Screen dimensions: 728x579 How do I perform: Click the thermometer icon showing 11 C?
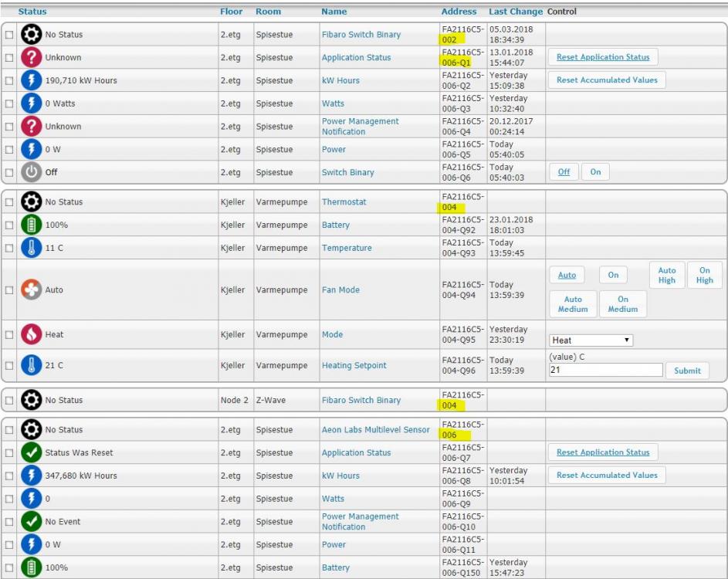click(x=31, y=249)
